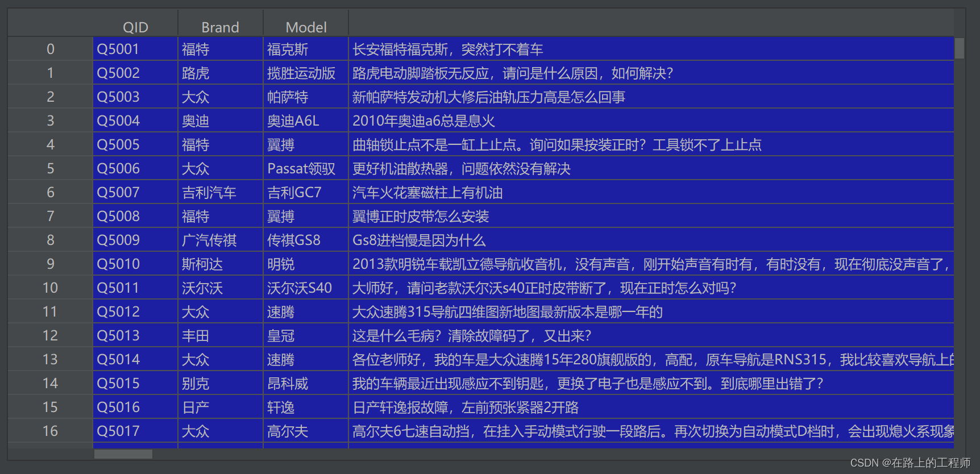This screenshot has height=474, width=980.
Task: Select Model cell 揽胜运动版
Action: 306,73
